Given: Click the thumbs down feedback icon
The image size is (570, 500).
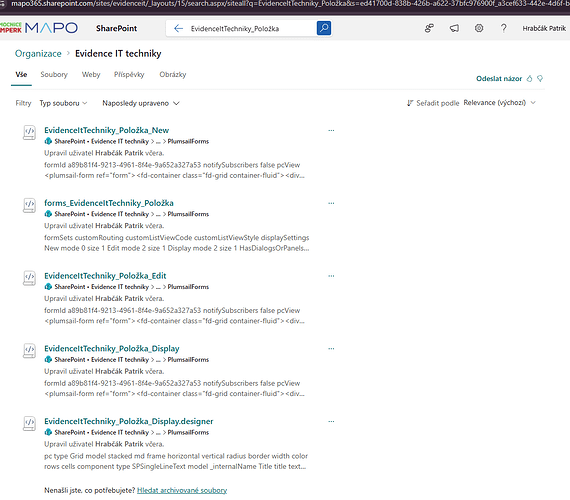Looking at the screenshot, I should click(540, 79).
